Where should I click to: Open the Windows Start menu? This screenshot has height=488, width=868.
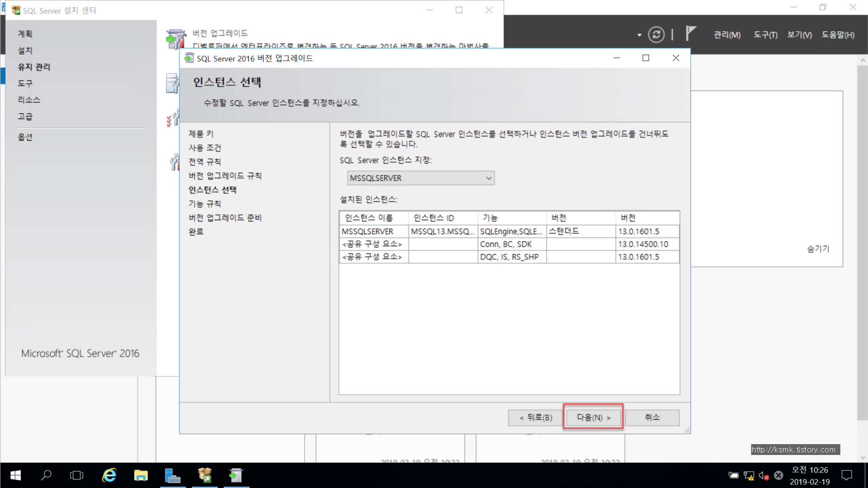15,475
